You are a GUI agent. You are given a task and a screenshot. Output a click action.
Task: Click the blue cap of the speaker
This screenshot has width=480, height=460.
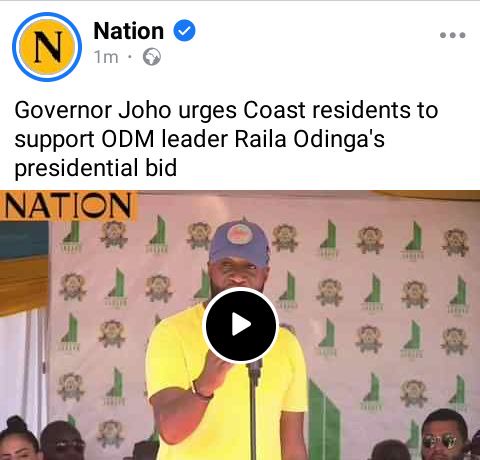[x=239, y=242]
